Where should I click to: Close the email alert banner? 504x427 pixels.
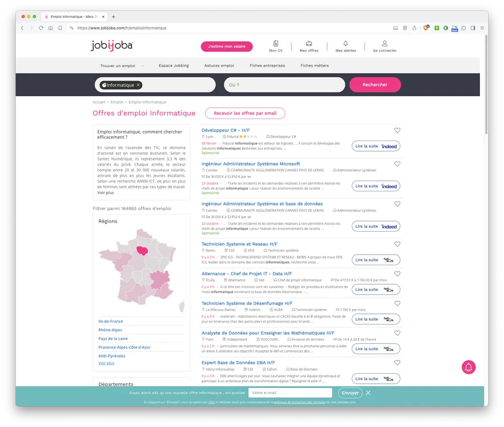(x=368, y=393)
